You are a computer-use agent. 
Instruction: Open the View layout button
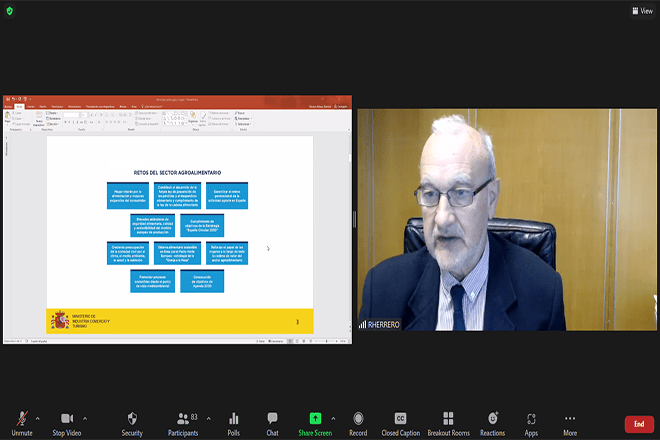click(x=643, y=11)
